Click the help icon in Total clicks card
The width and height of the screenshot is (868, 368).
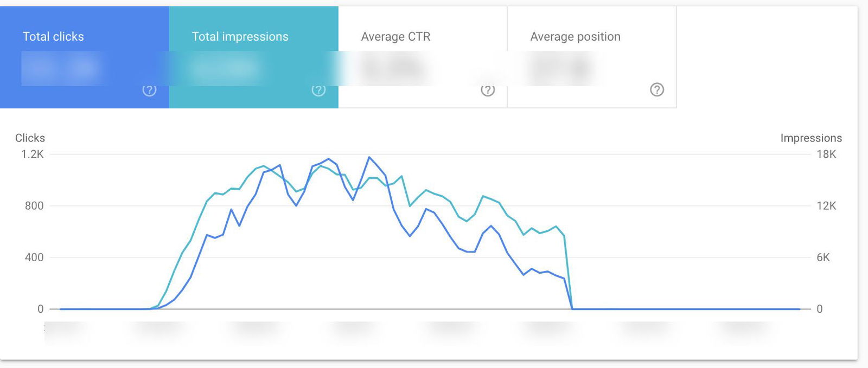tap(149, 90)
